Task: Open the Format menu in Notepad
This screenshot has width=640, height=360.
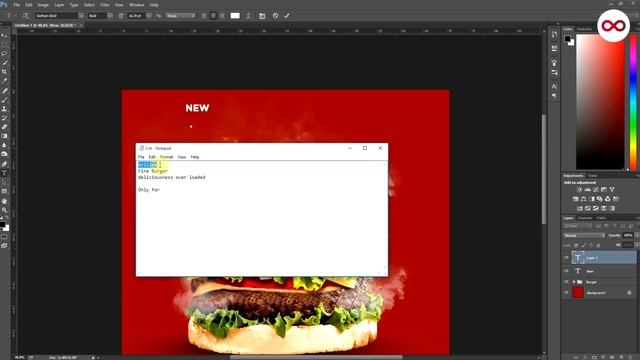Action: 167,157
